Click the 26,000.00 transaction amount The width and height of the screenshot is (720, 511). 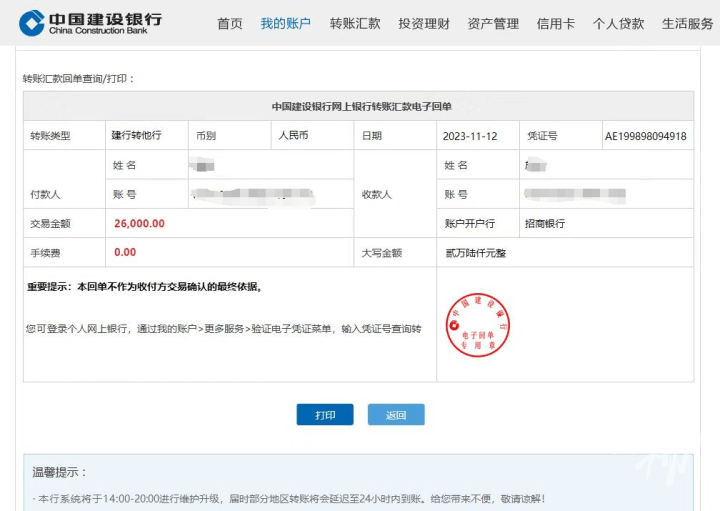140,224
